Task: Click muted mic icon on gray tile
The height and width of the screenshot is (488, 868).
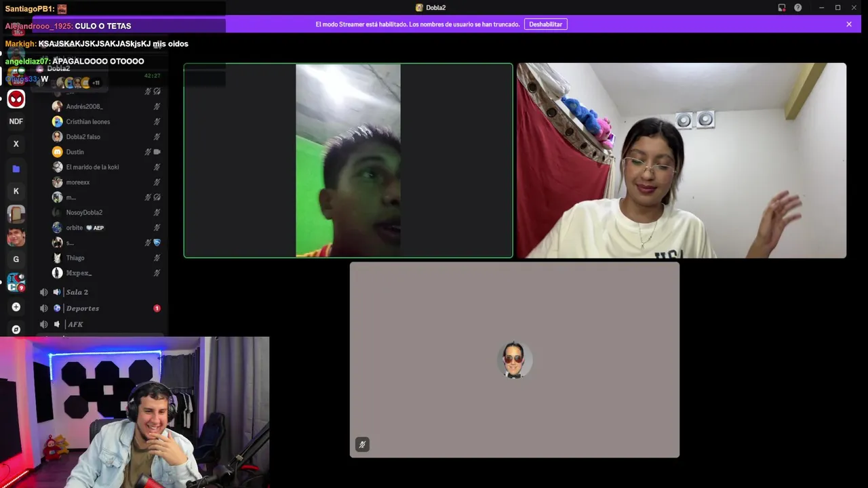Action: (x=362, y=445)
